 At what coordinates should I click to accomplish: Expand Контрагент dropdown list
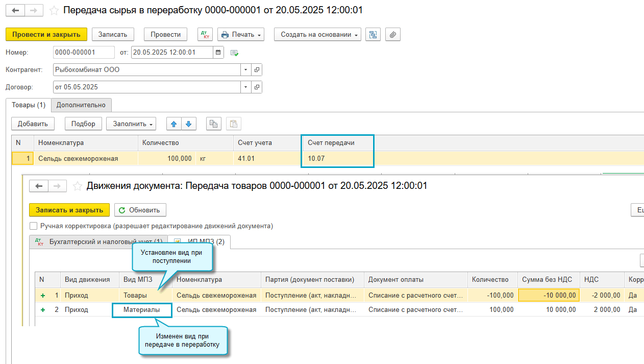pyautogui.click(x=246, y=70)
